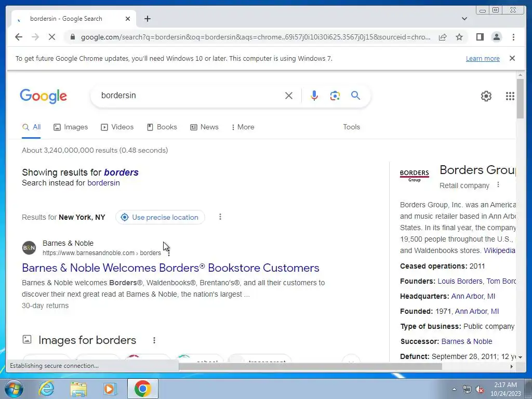Image resolution: width=532 pixels, height=399 pixels.
Task: Open the Louis Borders founder link
Action: (460, 281)
